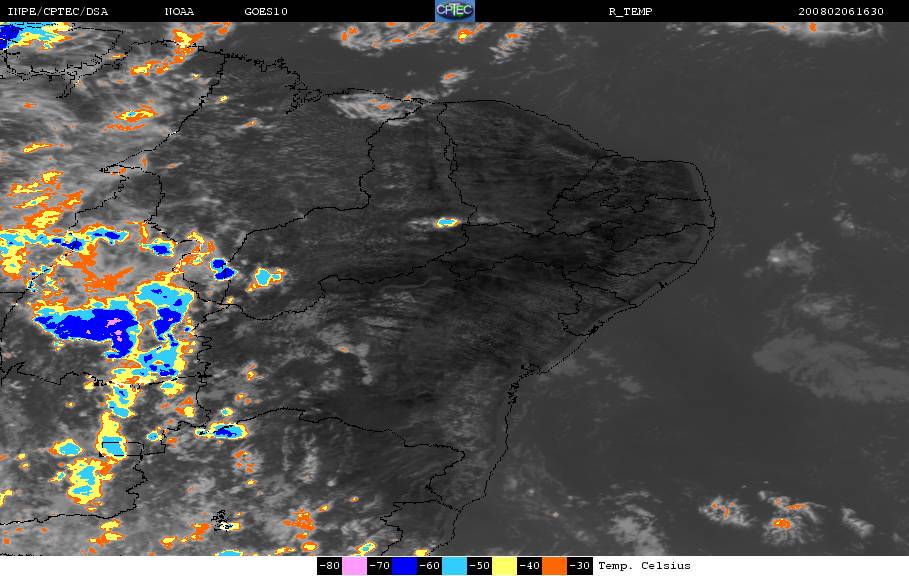Select the INPE/CPTEC/DSA header text
The height and width of the screenshot is (576, 909).
pyautogui.click(x=57, y=11)
